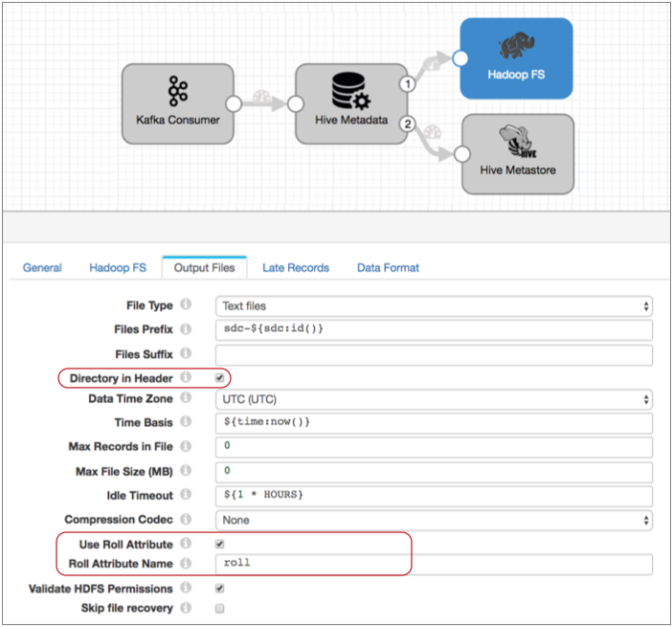Image resolution: width=672 pixels, height=627 pixels.
Task: Disable the Use Roll Attribute checkbox
Action: pyautogui.click(x=220, y=544)
